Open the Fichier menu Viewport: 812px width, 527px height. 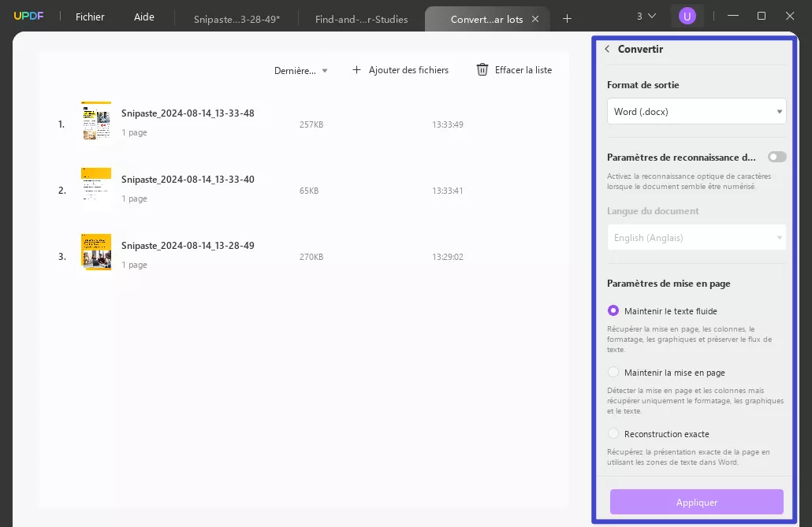[89, 17]
